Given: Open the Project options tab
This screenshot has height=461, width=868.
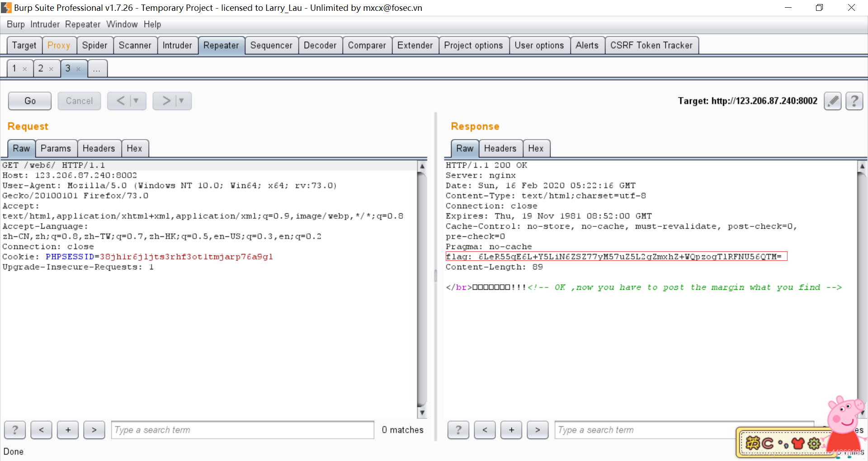Looking at the screenshot, I should coord(473,45).
